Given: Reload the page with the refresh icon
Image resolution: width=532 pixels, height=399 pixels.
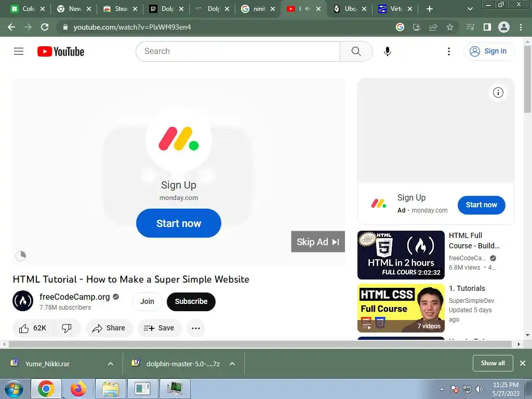Looking at the screenshot, I should [x=45, y=27].
